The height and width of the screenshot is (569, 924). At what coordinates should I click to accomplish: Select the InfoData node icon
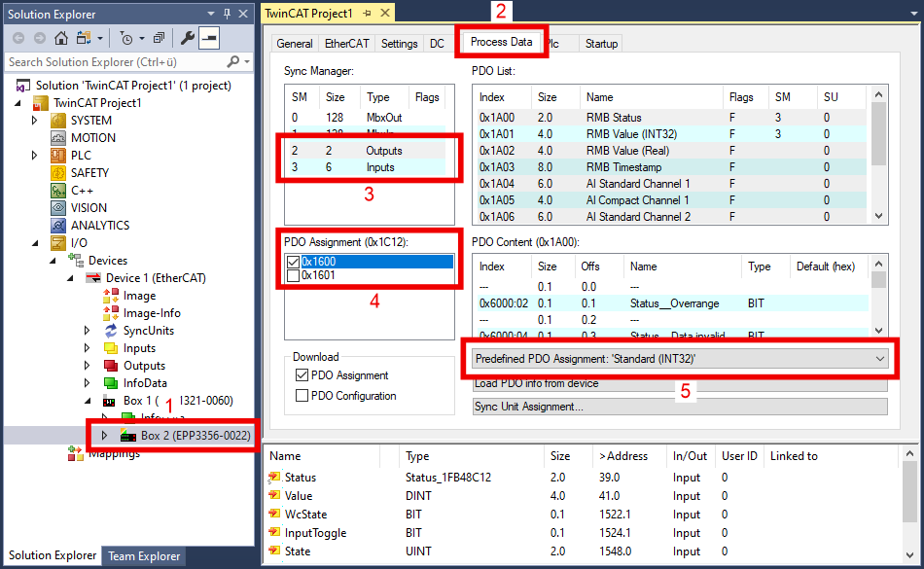point(111,383)
